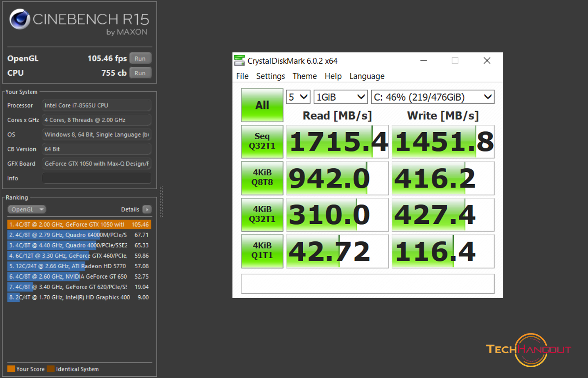Open the OpenGL ranking type dropdown
This screenshot has width=588, height=378.
pos(27,210)
